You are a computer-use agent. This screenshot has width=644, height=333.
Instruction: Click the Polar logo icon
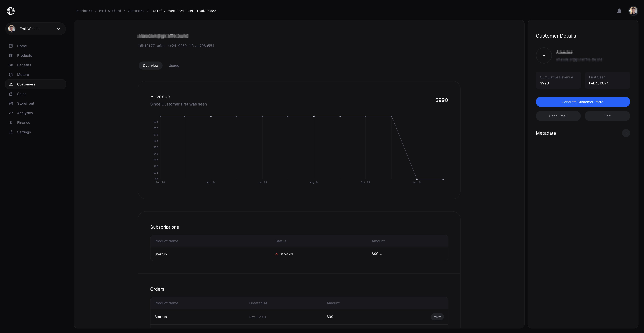tap(11, 11)
